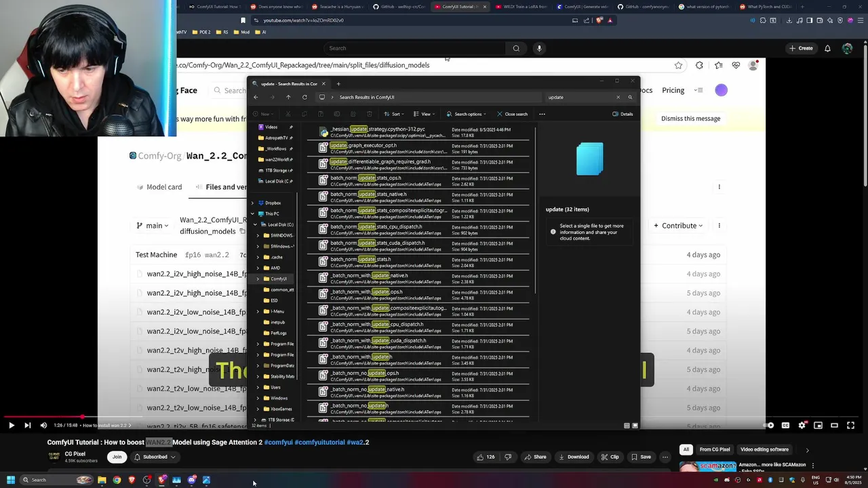Viewport: 868px width, 488px height.
Task: Select the 'From CG Pixel' filter chip
Action: [715, 449]
